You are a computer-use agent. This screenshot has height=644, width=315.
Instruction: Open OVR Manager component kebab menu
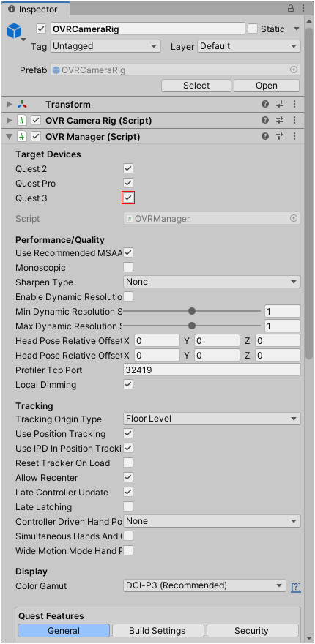coord(294,136)
